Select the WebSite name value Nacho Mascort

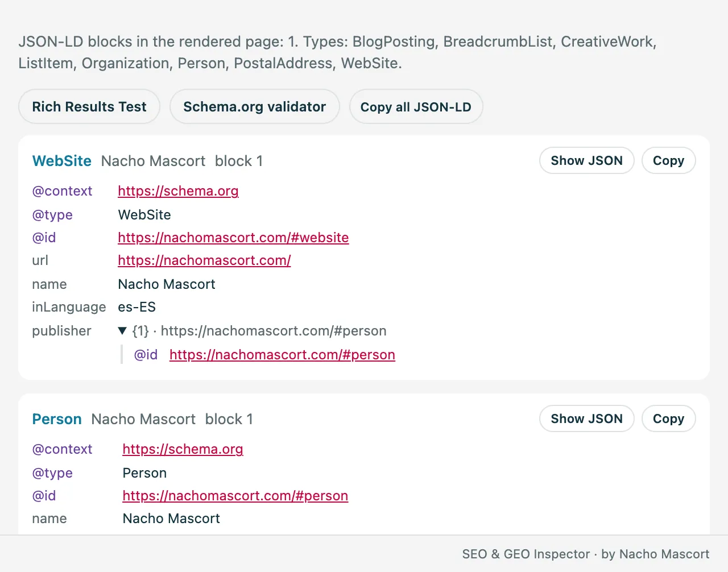point(167,284)
